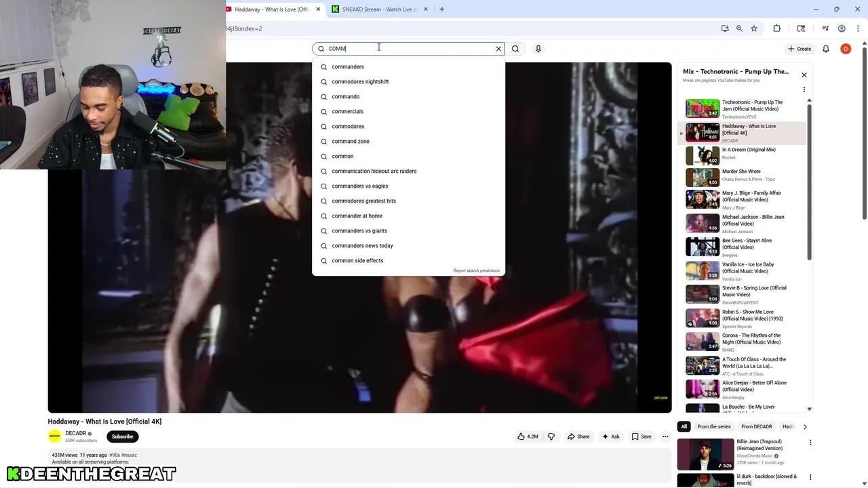Play Stevie B Spring Love
The height and width of the screenshot is (488, 868).
pos(743,295)
